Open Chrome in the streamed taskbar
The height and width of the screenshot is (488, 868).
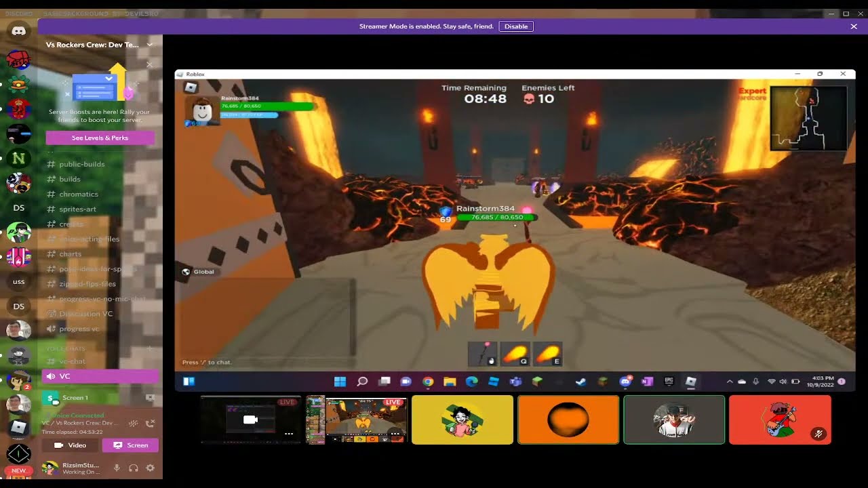428,382
